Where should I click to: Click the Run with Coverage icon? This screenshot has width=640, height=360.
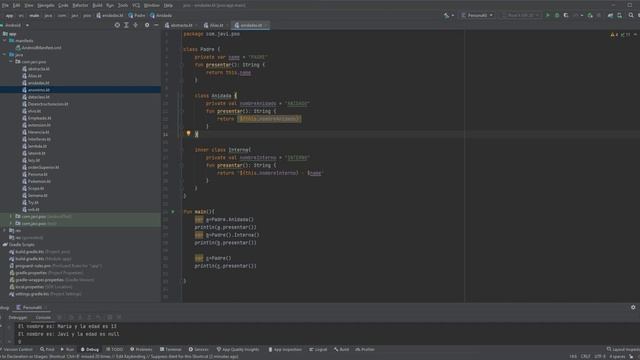click(x=566, y=16)
